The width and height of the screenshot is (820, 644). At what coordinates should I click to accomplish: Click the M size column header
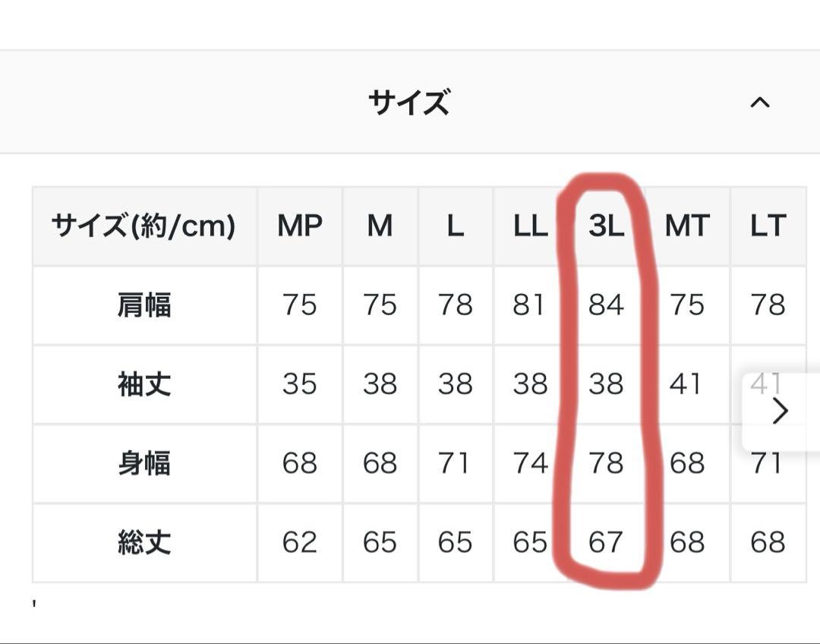(380, 226)
